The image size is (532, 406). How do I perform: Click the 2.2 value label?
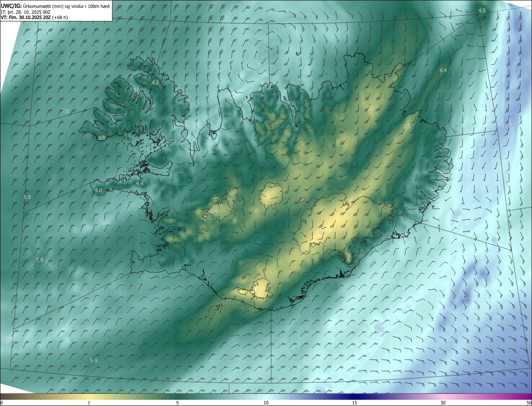[371, 108]
